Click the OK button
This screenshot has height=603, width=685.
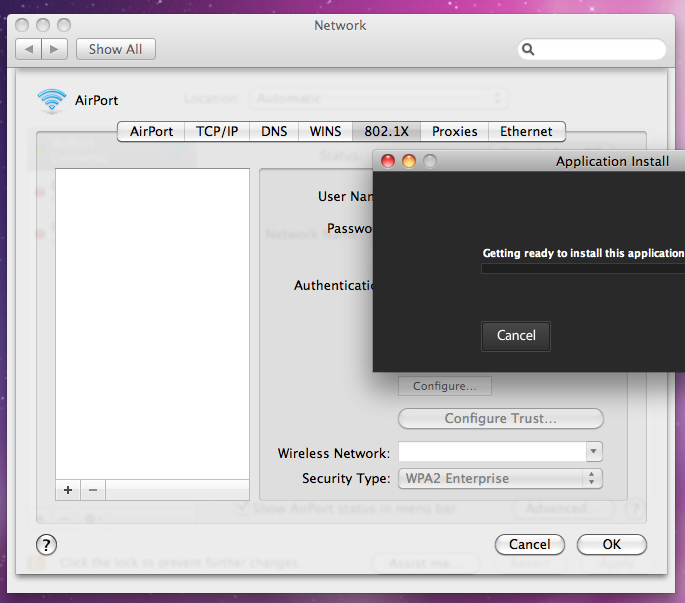[x=612, y=544]
